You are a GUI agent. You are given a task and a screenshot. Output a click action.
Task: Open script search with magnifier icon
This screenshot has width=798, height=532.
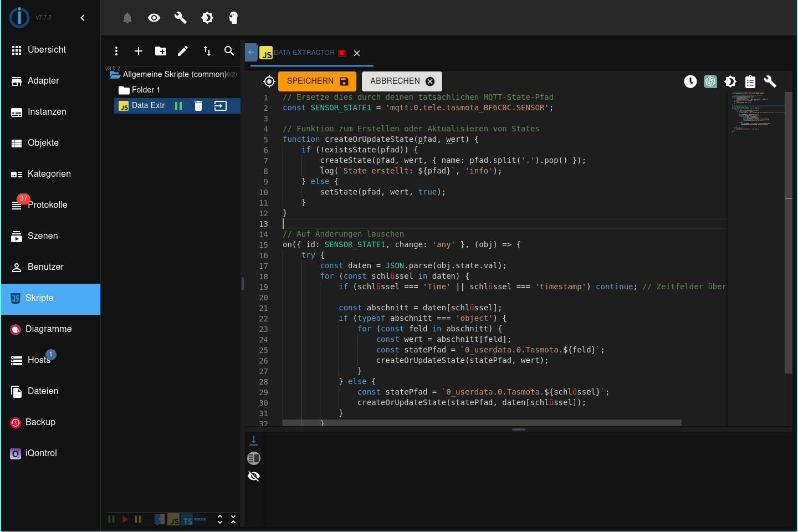pyautogui.click(x=229, y=51)
